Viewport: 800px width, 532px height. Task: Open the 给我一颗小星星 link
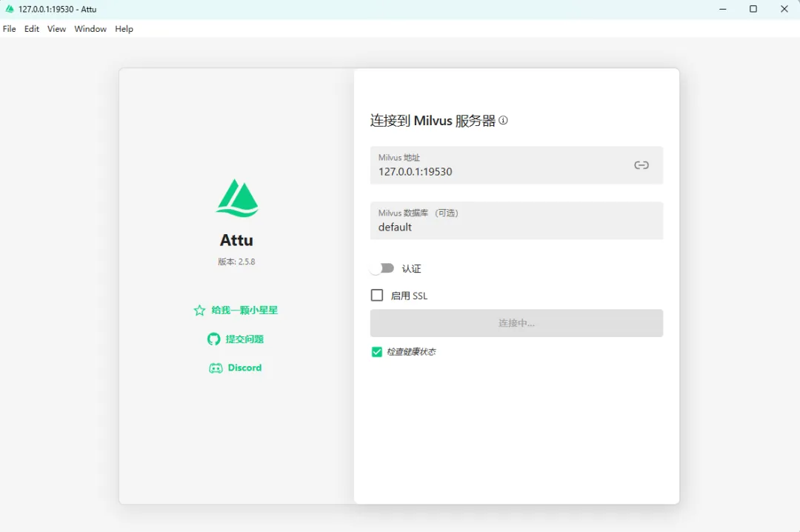click(244, 310)
